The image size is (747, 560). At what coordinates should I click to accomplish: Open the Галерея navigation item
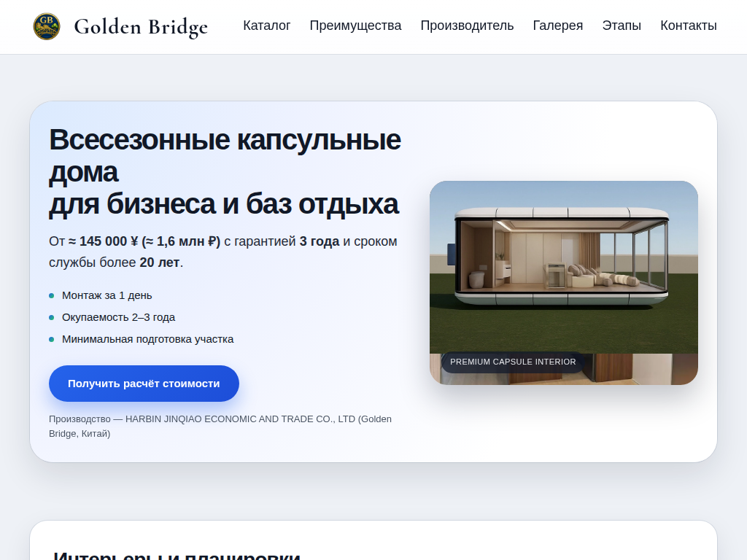pyautogui.click(x=557, y=26)
